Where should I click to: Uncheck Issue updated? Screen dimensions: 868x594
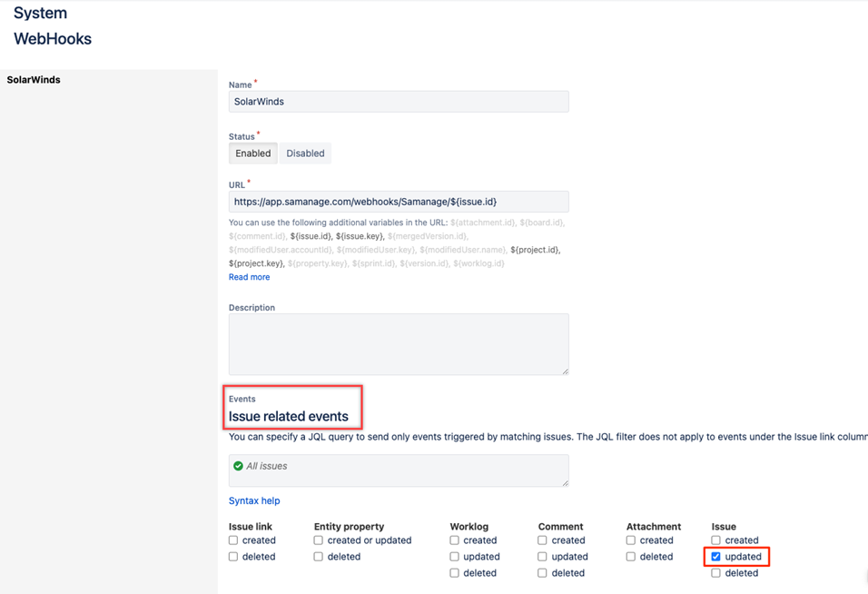point(716,557)
